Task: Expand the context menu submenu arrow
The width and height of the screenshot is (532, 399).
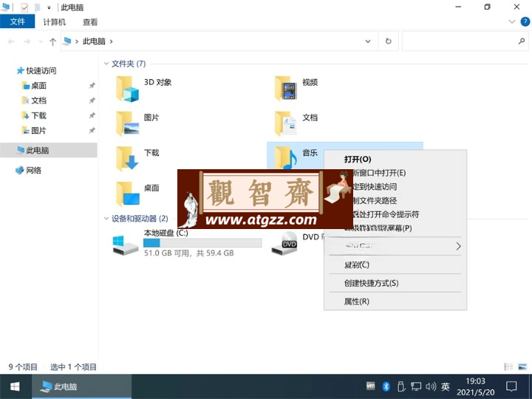Action: point(458,246)
